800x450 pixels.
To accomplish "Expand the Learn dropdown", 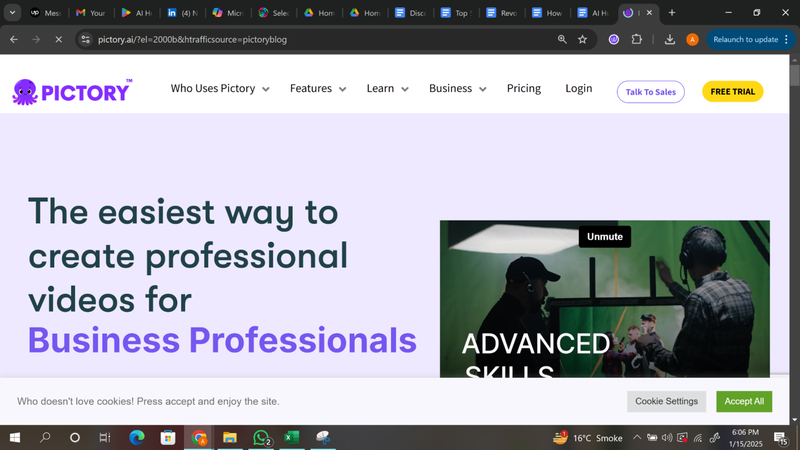I will 387,89.
